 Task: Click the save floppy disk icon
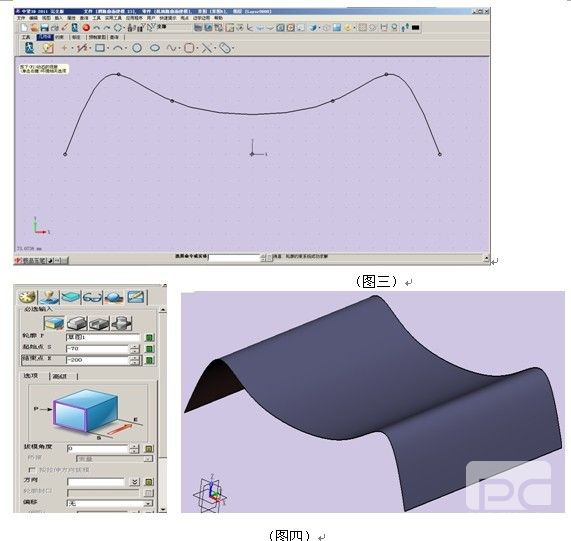point(44,27)
